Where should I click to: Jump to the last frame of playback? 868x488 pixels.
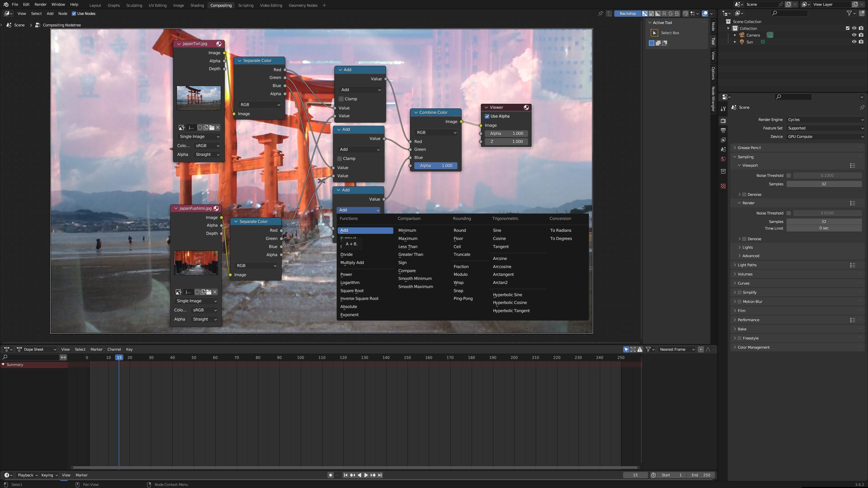[x=380, y=475]
